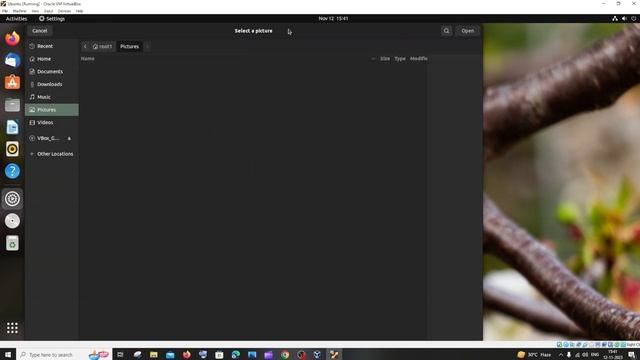Open Help from the dock

[12, 171]
